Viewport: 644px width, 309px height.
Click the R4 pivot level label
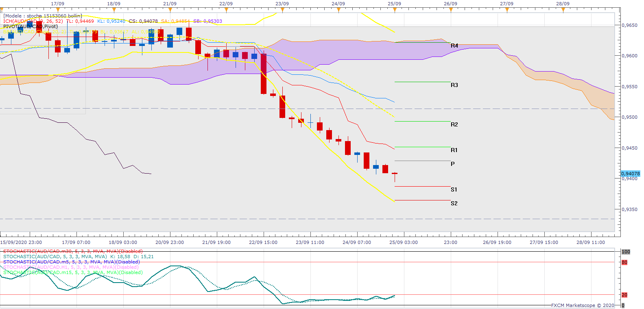[x=454, y=46]
